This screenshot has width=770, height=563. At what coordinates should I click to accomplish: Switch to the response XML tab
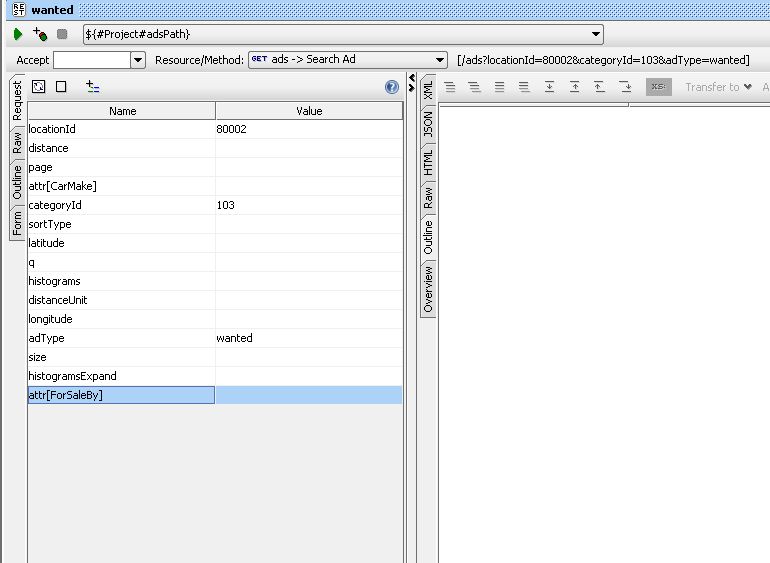click(x=428, y=90)
